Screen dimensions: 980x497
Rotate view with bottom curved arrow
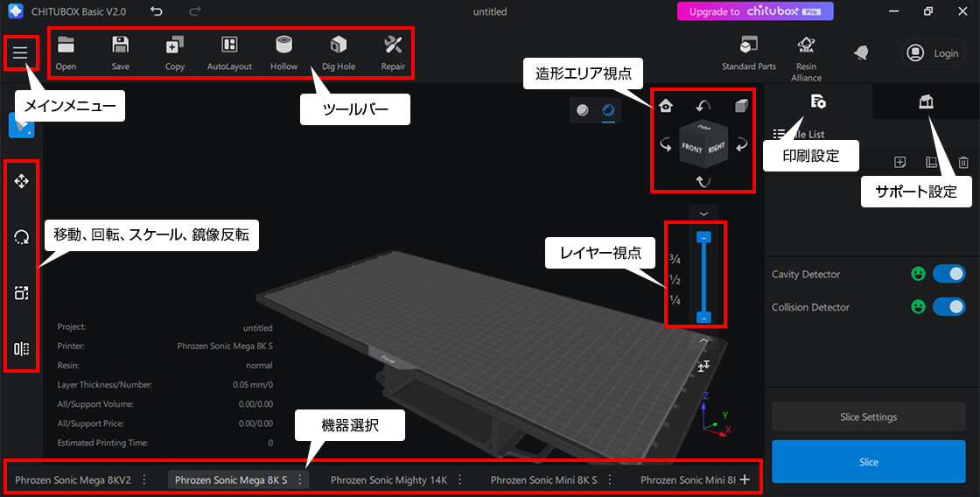[x=703, y=182]
